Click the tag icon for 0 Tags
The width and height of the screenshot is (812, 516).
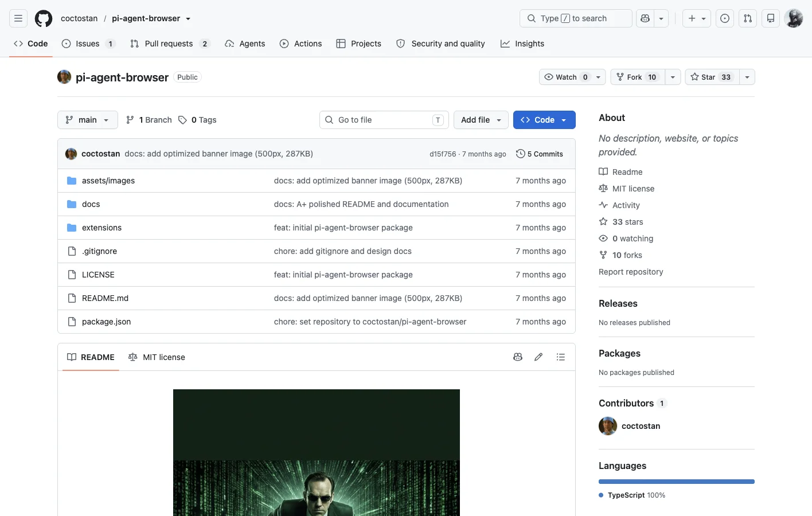point(182,120)
